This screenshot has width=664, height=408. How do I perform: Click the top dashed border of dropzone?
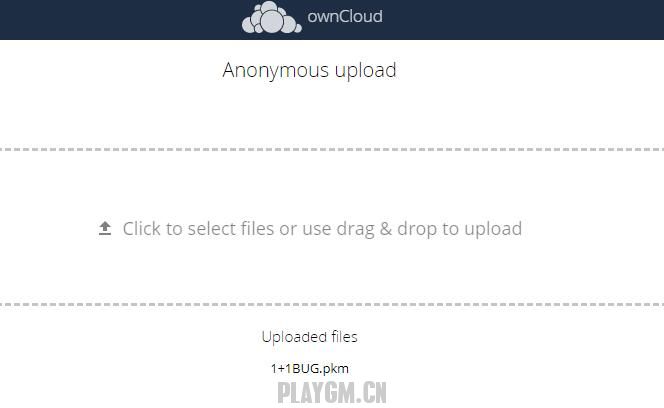[x=332, y=149]
